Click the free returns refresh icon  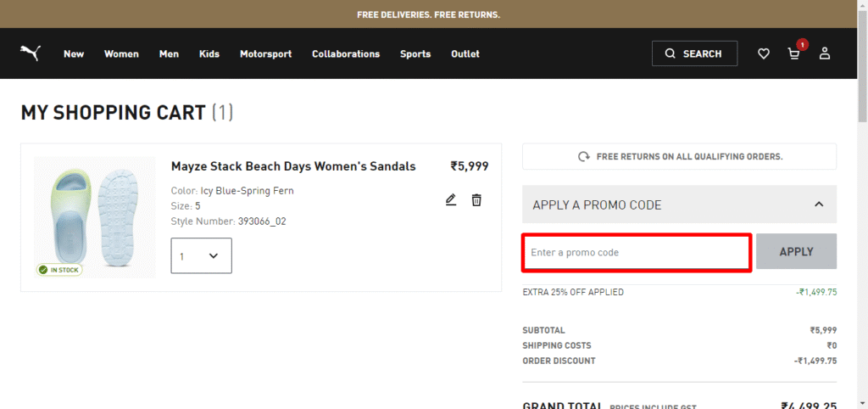(583, 157)
